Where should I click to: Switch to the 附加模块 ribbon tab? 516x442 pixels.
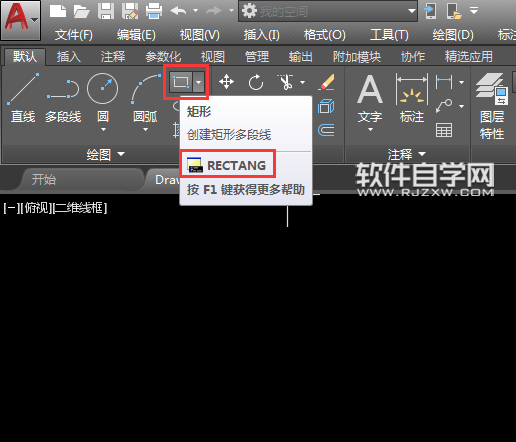coord(357,57)
